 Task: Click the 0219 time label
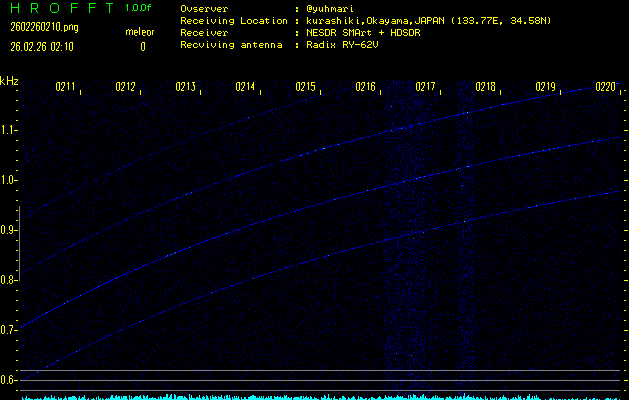tap(546, 88)
